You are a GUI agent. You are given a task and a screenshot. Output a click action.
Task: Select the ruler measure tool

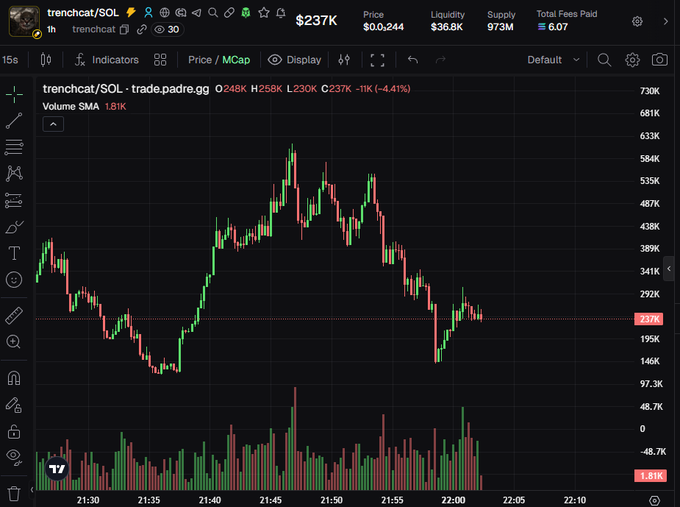14,316
